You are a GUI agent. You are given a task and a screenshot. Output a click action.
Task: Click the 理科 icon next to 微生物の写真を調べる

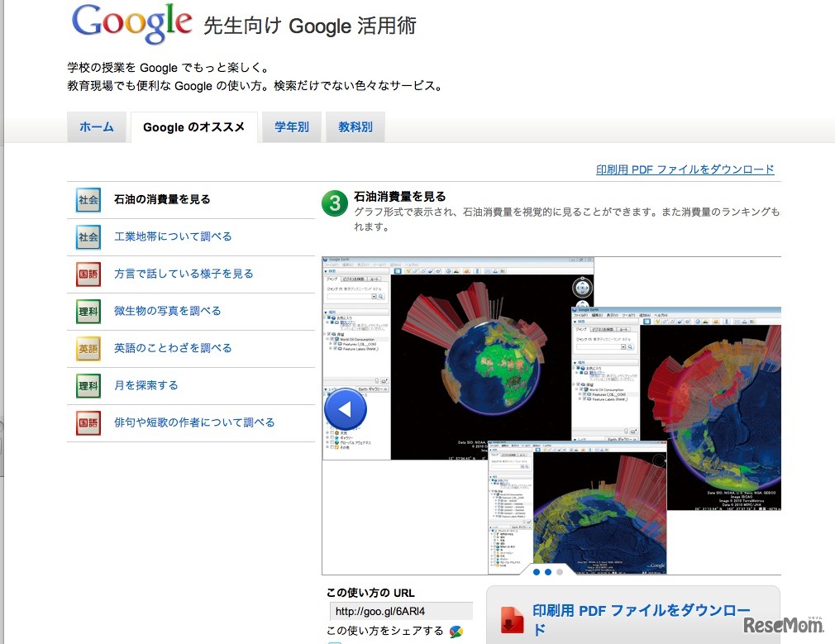coord(88,311)
